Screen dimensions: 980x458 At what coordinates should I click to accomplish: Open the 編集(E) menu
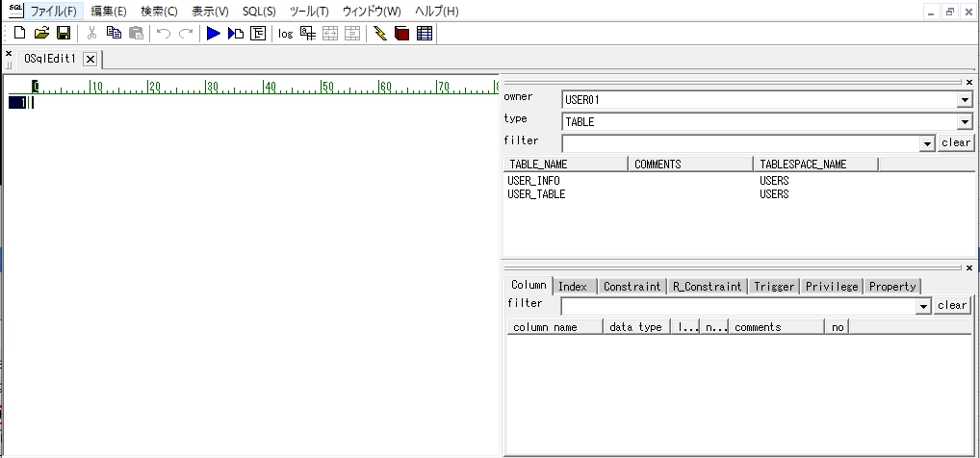[109, 12]
